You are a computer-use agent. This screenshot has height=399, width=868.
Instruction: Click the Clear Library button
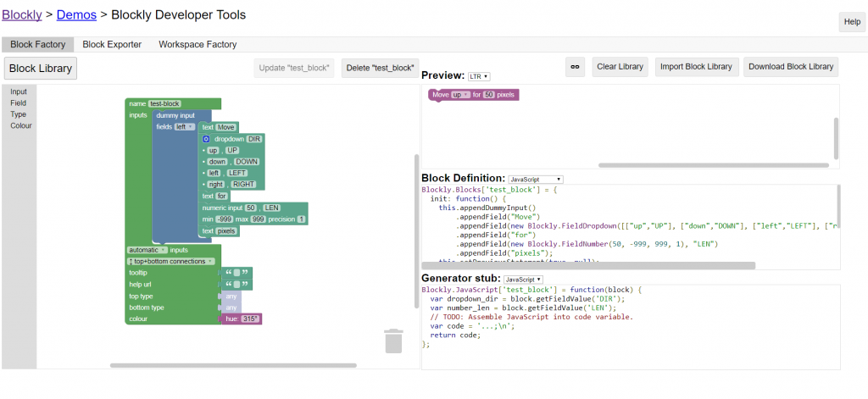pos(620,67)
